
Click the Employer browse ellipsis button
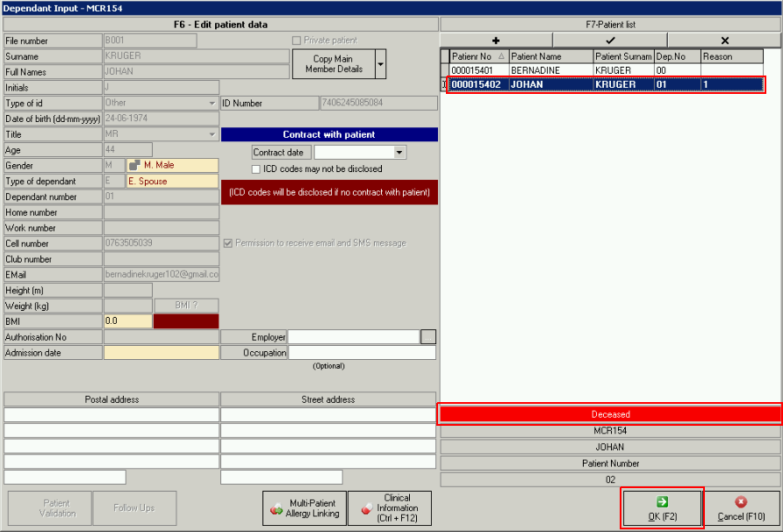pyautogui.click(x=428, y=337)
